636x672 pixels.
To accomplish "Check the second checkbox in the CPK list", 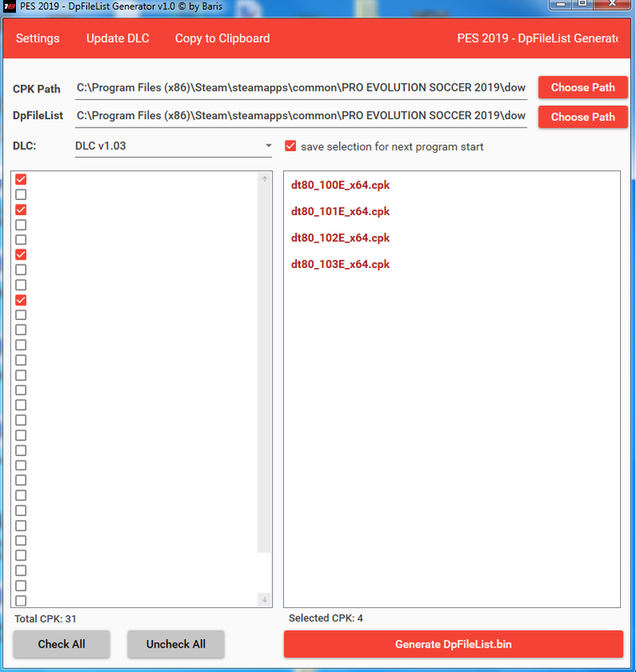I will pos(20,195).
